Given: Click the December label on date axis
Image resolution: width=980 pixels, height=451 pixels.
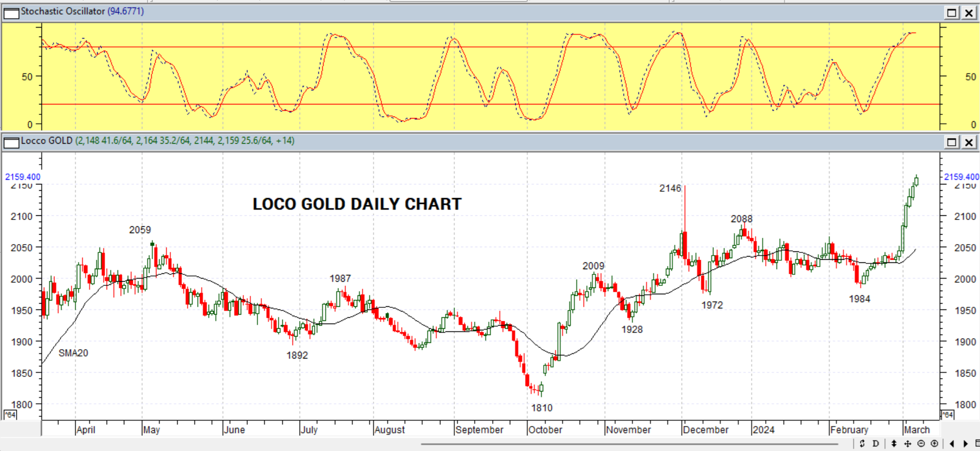Looking at the screenshot, I should pyautogui.click(x=705, y=430).
